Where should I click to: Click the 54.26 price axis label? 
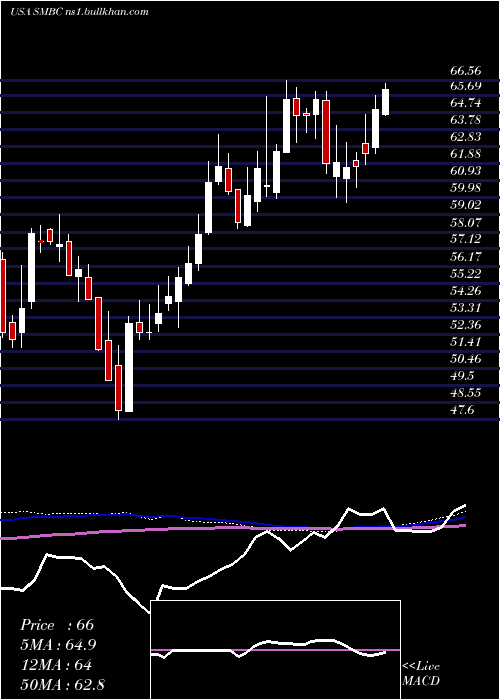coord(466,291)
